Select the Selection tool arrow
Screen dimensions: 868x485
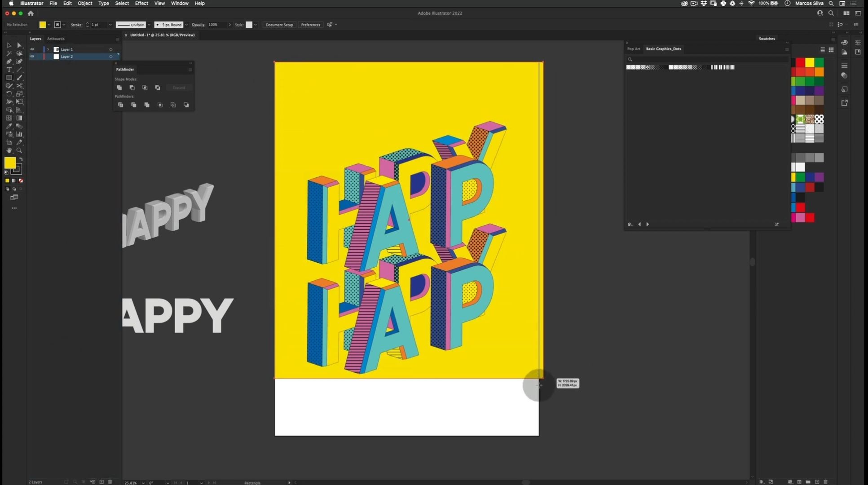[x=9, y=45]
